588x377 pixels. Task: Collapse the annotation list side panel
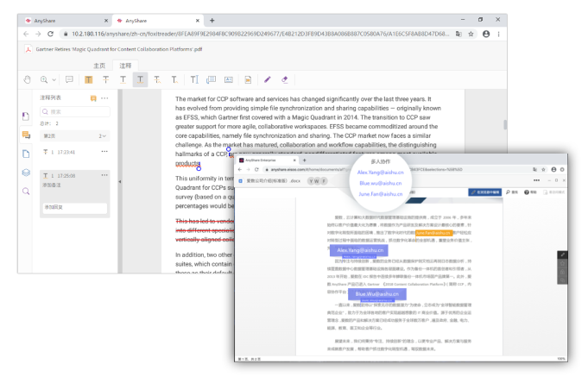118,184
